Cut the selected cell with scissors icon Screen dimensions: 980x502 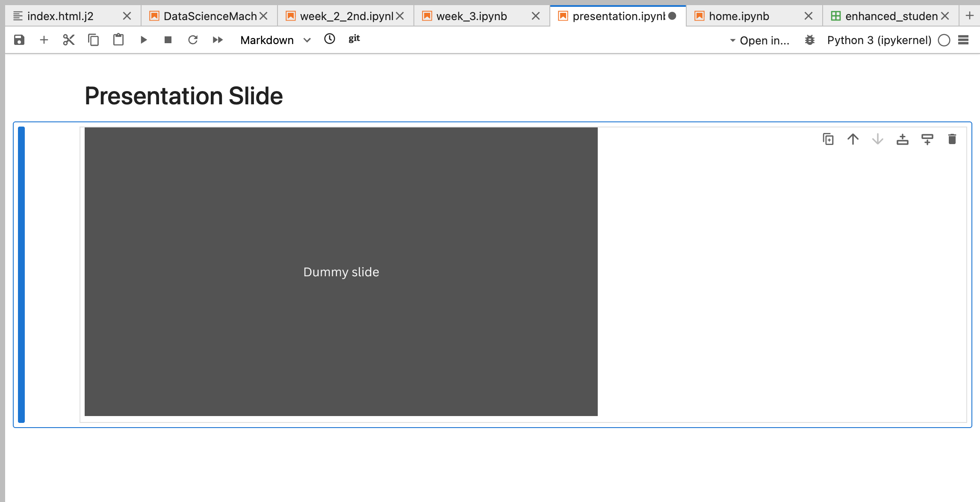[68, 40]
